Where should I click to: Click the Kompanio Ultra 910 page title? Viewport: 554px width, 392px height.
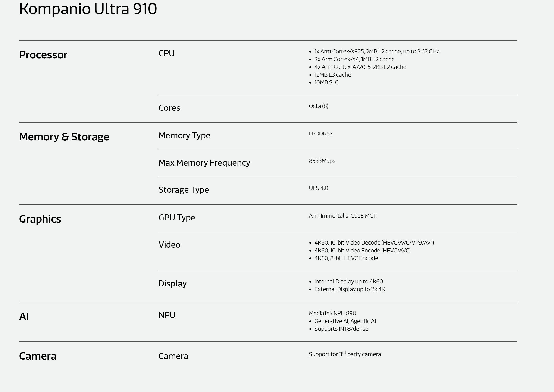point(88,9)
